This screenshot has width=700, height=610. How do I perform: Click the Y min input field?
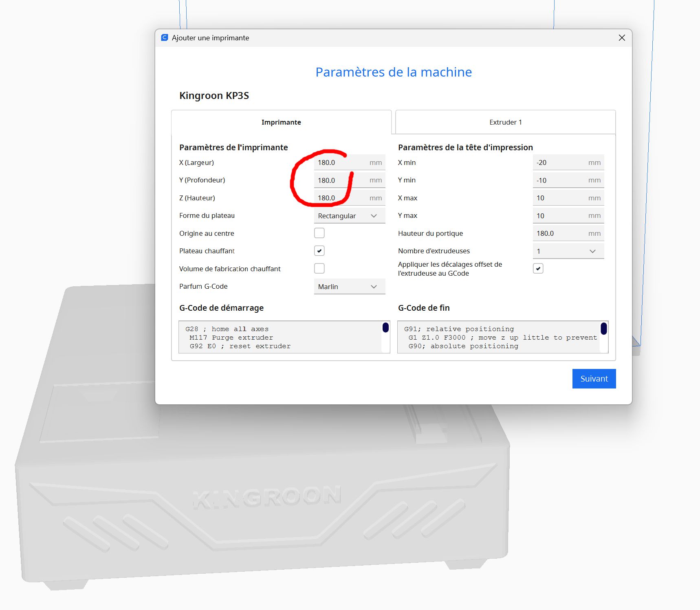click(568, 180)
